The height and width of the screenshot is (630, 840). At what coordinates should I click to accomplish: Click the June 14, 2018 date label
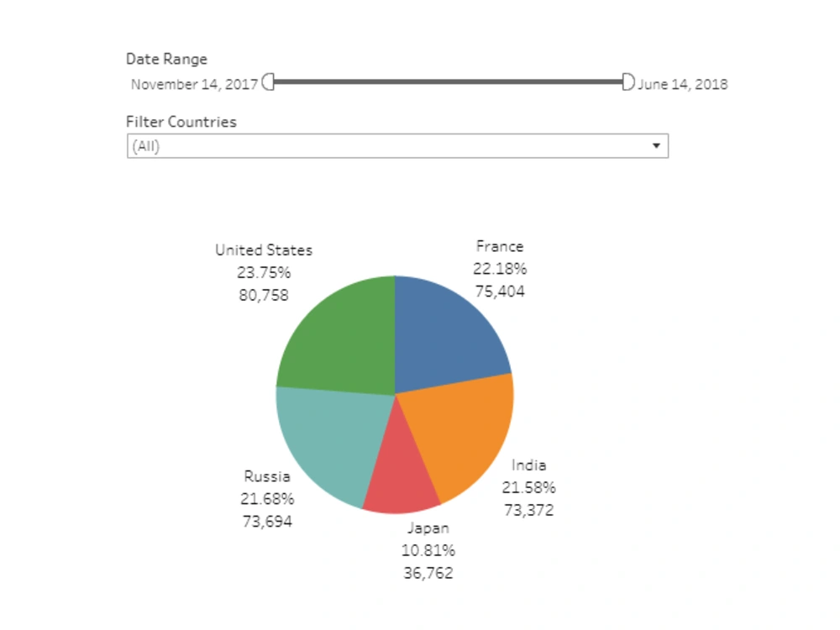(684, 84)
